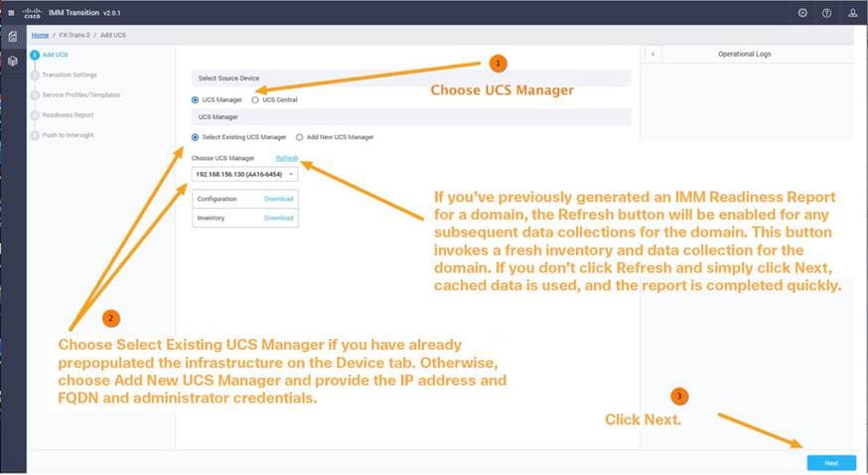Open the devices cube sidebar icon
Viewport: 868px width, 475px height.
[x=13, y=61]
